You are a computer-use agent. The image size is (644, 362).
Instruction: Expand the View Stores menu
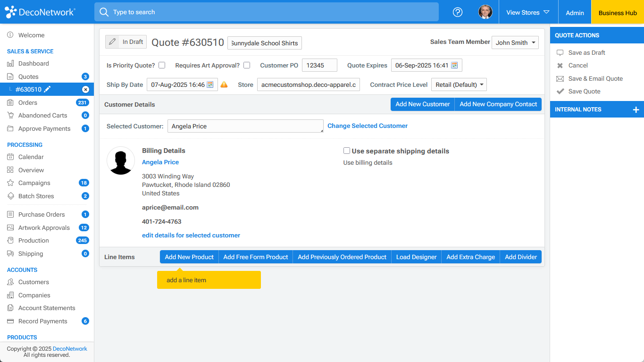(528, 12)
